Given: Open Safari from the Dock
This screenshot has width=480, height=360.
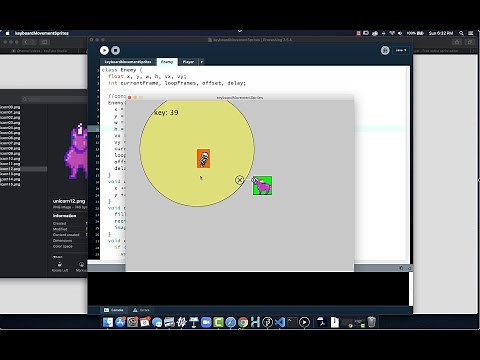Looking at the screenshot, I should coord(231,322).
